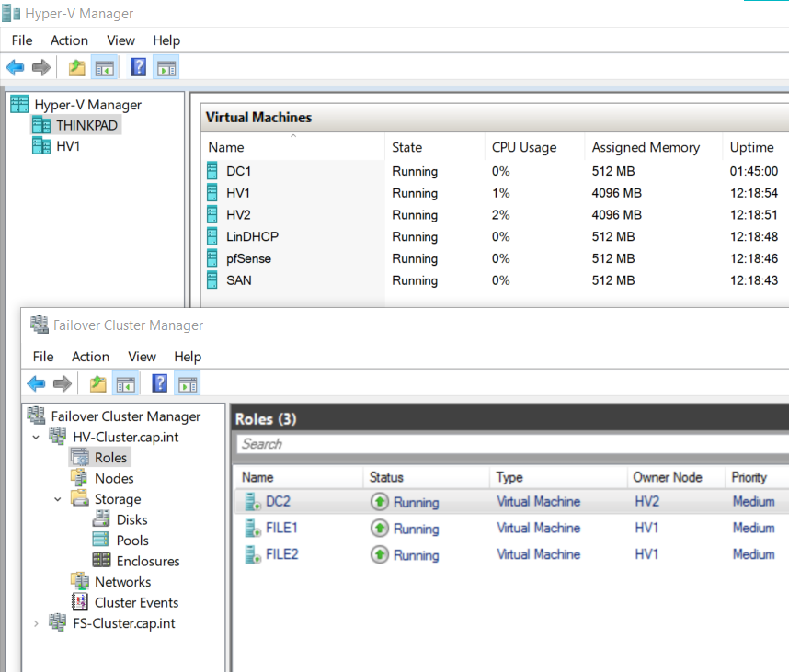Sort roles by Type column
This screenshot has height=672, width=789.
[x=558, y=477]
